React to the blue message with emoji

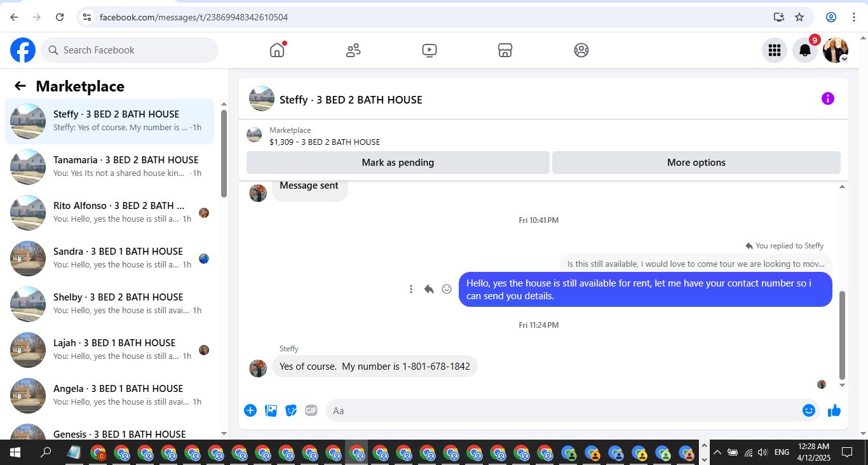447,289
